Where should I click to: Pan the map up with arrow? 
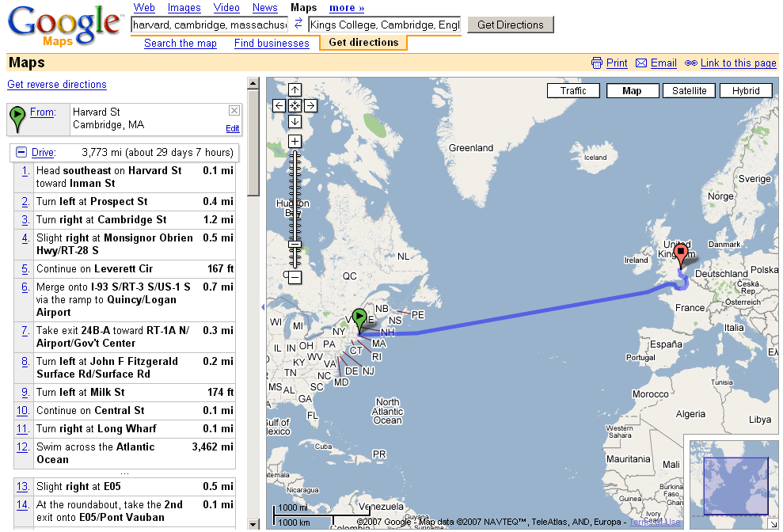pyautogui.click(x=295, y=90)
